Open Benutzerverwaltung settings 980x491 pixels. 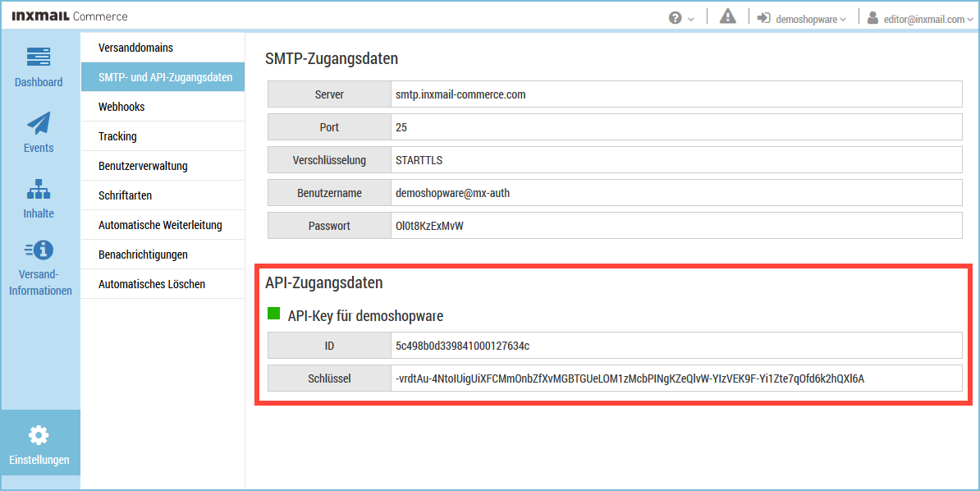(x=163, y=166)
